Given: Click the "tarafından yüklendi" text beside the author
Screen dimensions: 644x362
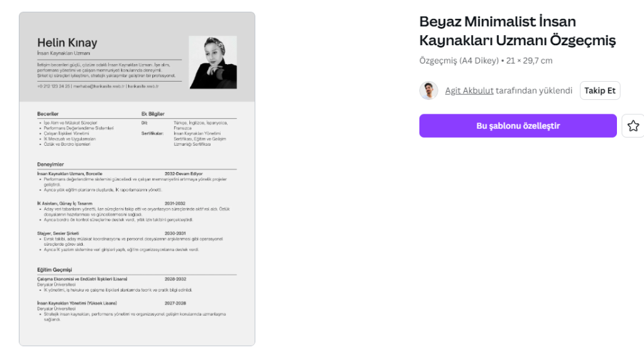Looking at the screenshot, I should 534,90.
